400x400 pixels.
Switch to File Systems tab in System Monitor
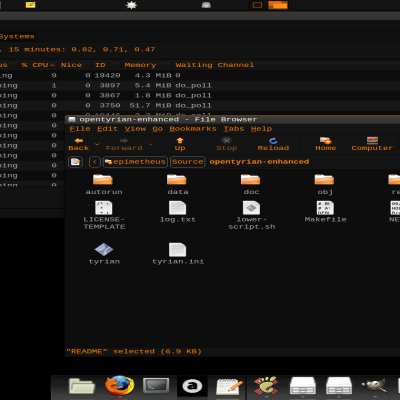17,36
